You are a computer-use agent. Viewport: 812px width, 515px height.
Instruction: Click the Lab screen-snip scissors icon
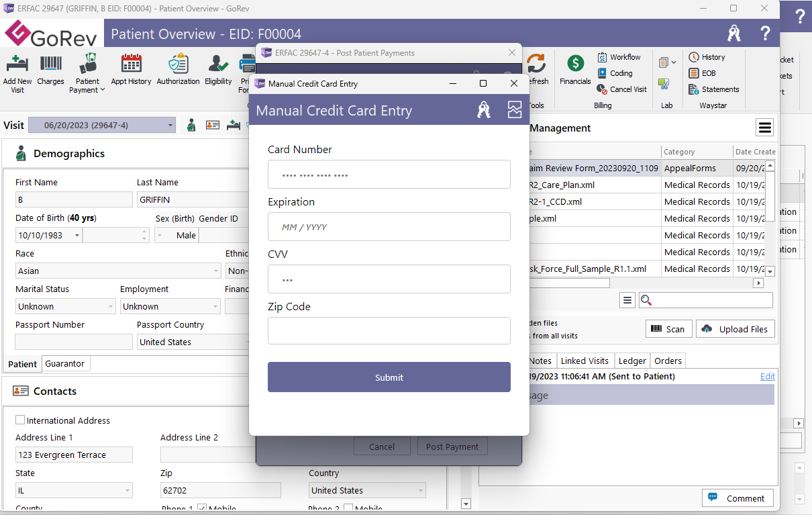pos(664,84)
